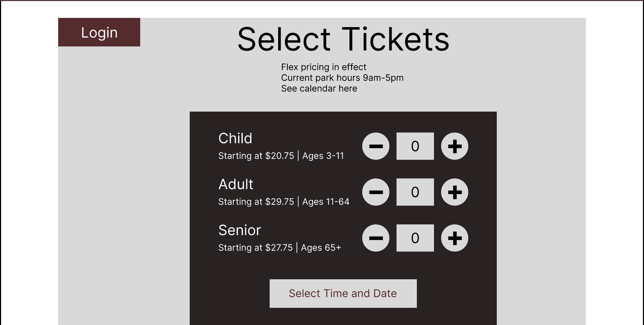Click the minus icon for Senior tickets
This screenshot has width=644, height=325.
[x=375, y=238]
